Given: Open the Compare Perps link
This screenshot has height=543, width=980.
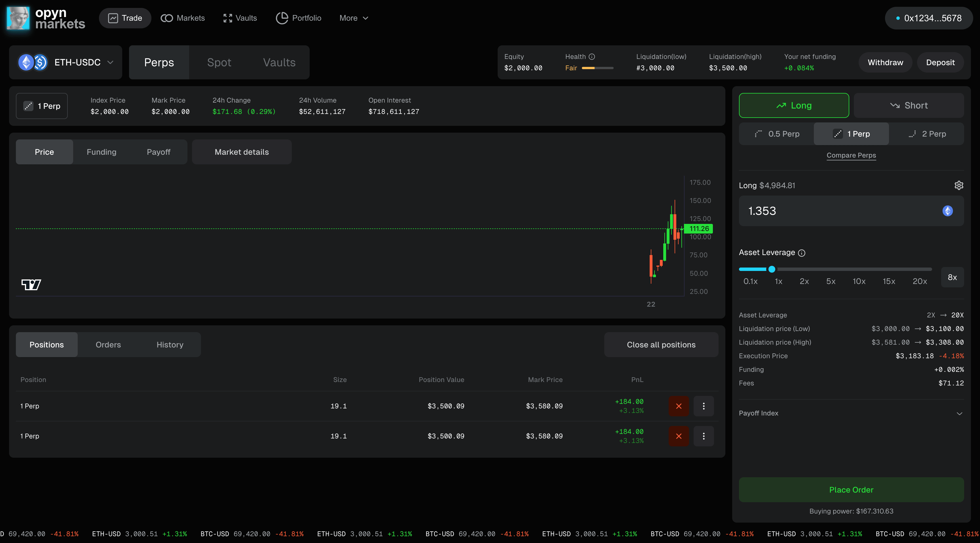Looking at the screenshot, I should point(852,155).
